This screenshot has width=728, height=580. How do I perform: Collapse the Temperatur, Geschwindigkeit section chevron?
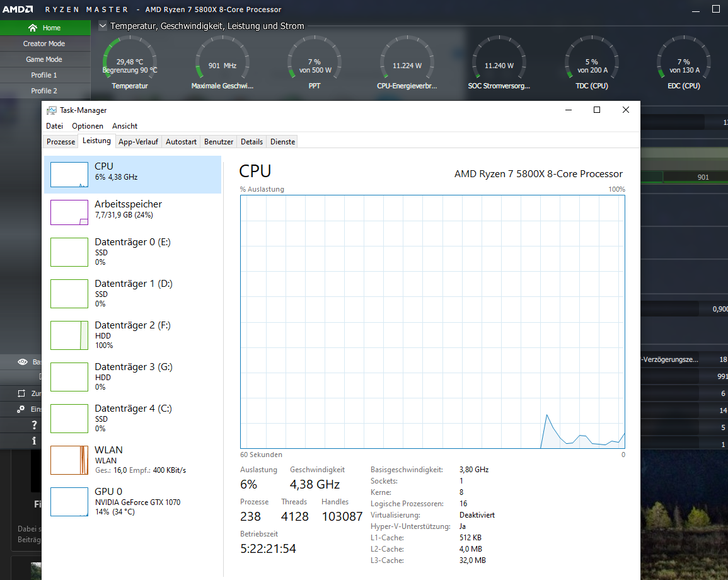[x=103, y=26]
